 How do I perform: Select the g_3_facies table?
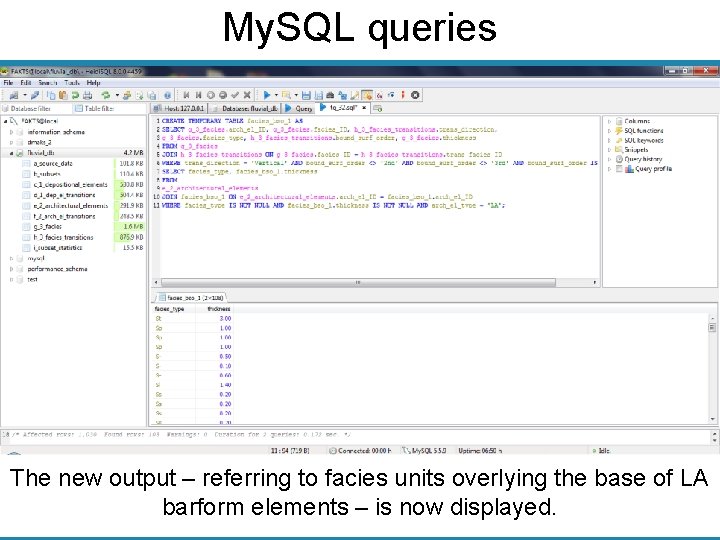[x=47, y=227]
